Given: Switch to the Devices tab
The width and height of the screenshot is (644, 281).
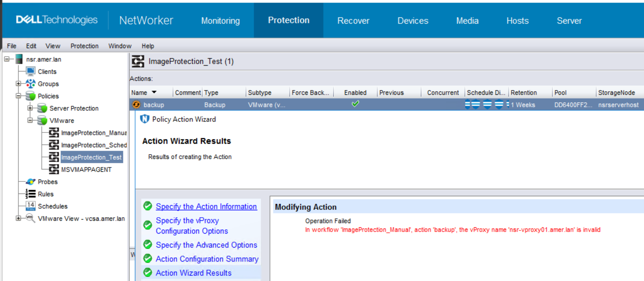Looking at the screenshot, I should pyautogui.click(x=412, y=21).
